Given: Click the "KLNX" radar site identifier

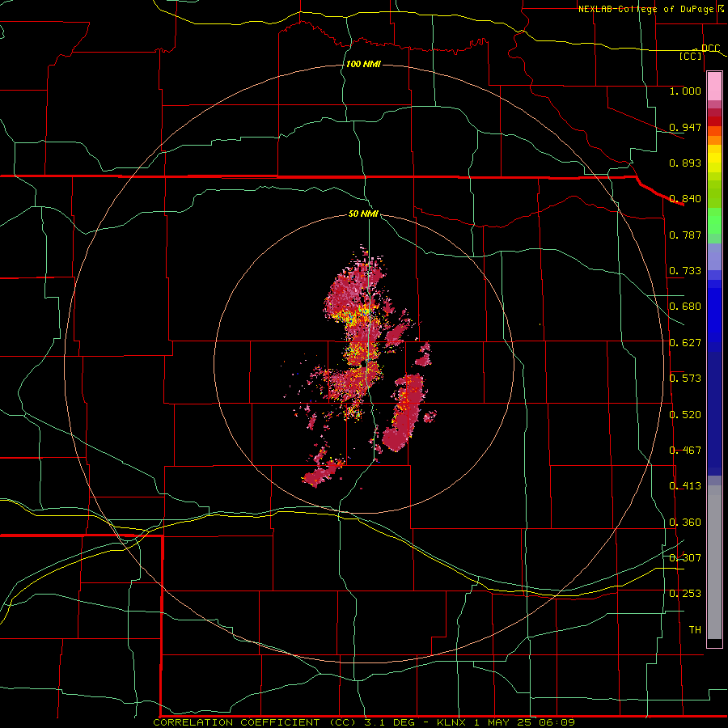Looking at the screenshot, I should (x=452, y=722).
